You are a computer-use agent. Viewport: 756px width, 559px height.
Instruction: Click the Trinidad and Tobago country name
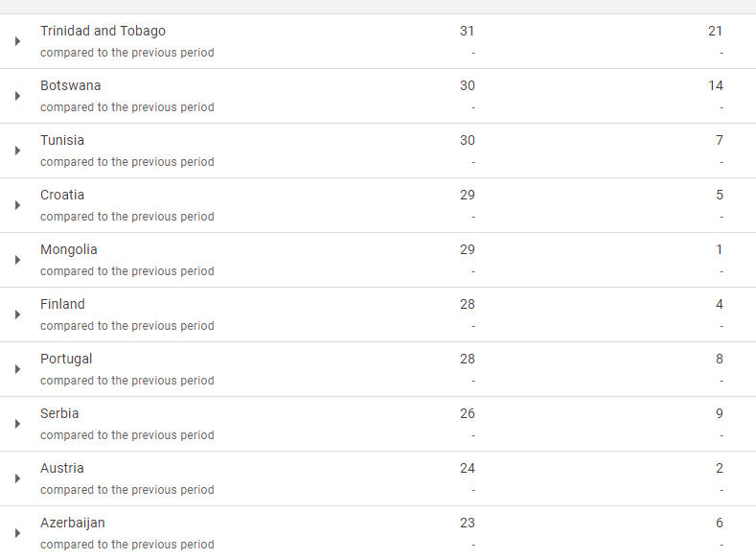pos(103,31)
